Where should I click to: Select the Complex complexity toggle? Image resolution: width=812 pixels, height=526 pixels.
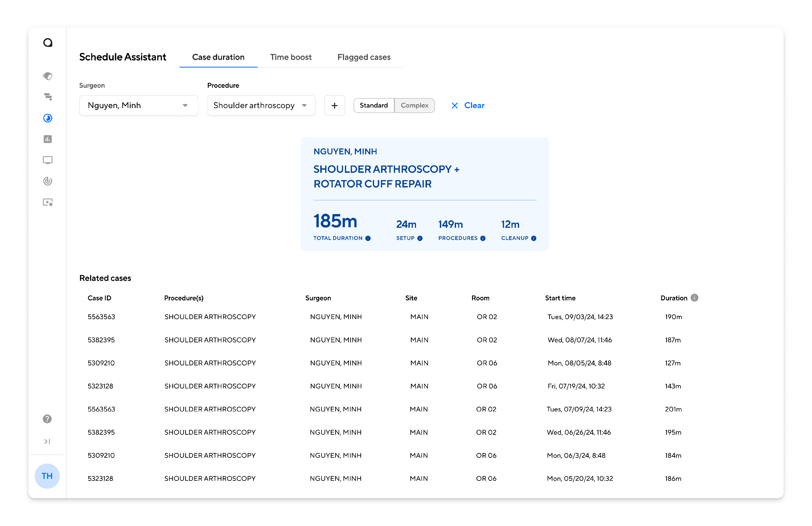tap(414, 105)
